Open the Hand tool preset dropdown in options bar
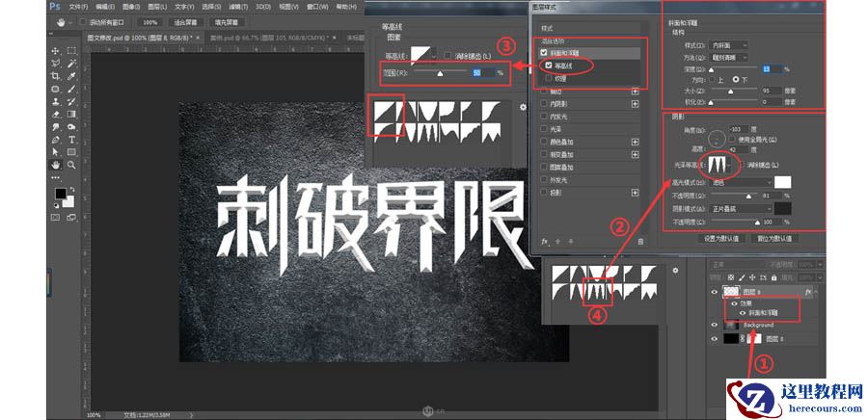 point(69,23)
